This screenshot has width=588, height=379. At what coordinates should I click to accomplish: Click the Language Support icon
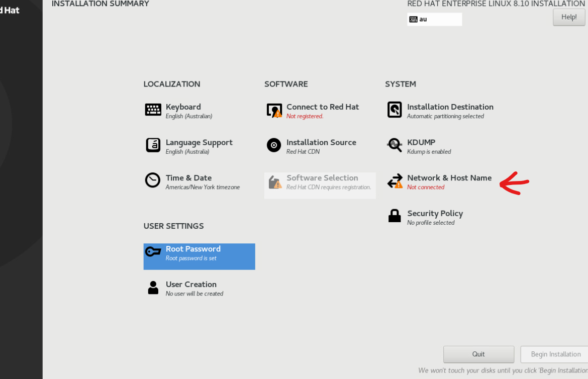point(153,145)
